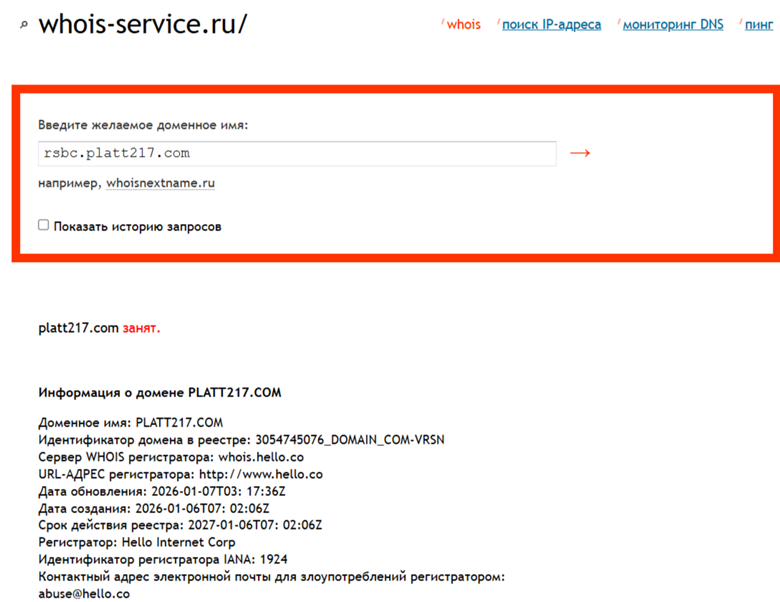Open the поиск IP-адреса tab
This screenshot has height=602, width=780.
551,24
